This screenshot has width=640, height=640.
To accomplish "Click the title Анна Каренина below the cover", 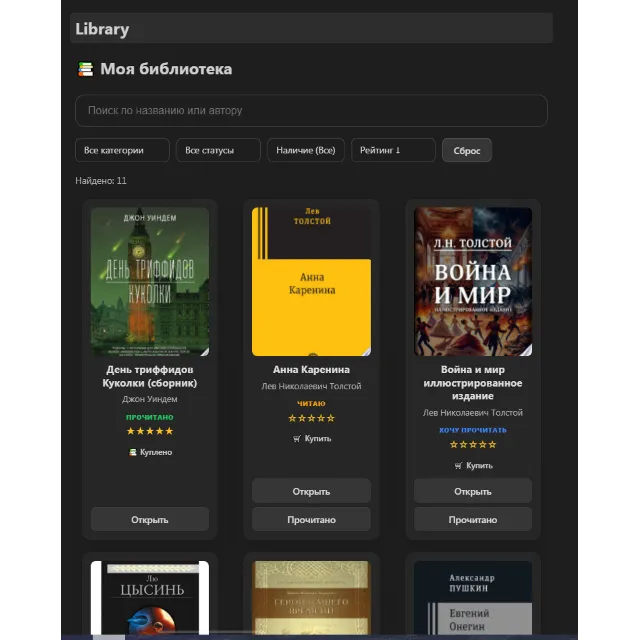I will point(311,370).
